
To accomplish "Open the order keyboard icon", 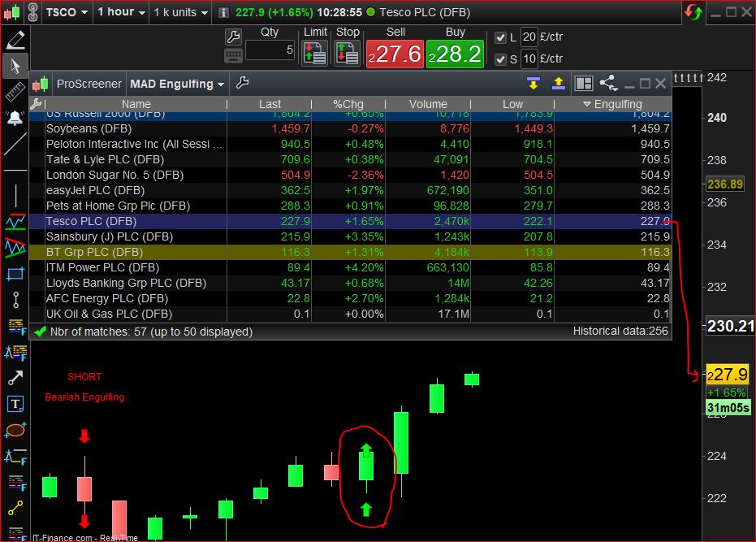I will [233, 55].
